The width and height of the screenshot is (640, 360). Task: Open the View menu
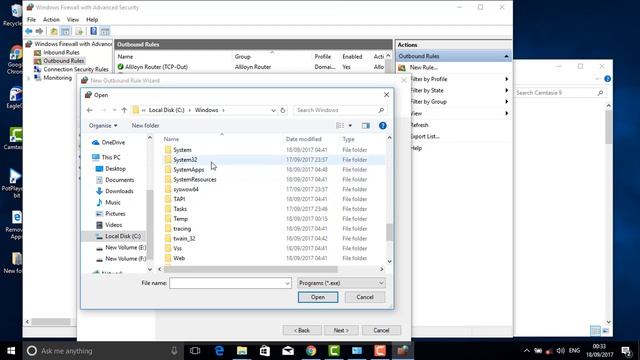click(x=73, y=20)
